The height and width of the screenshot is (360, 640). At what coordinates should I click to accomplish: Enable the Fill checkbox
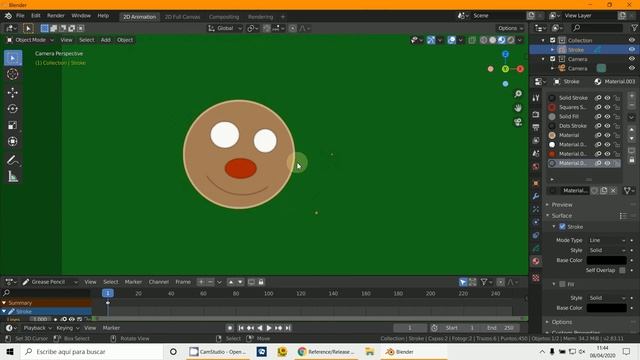click(x=562, y=284)
